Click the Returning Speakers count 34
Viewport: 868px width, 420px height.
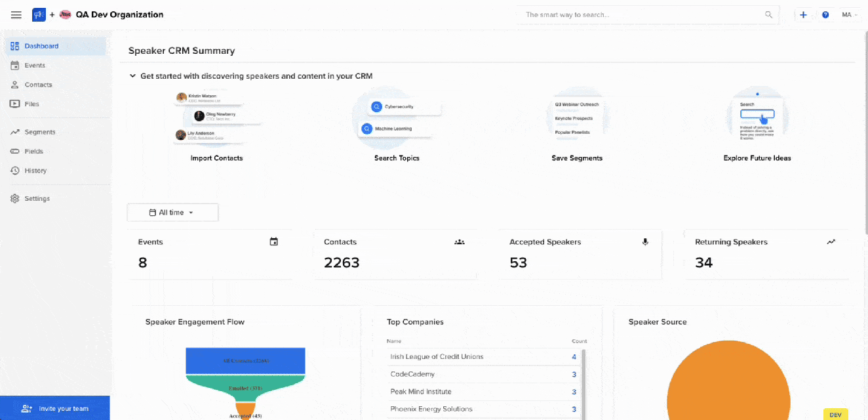[703, 262]
